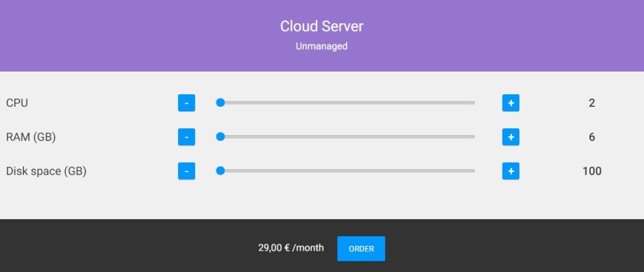The image size is (644, 272).
Task: Decrease RAM using the minus button
Action: pyautogui.click(x=186, y=137)
